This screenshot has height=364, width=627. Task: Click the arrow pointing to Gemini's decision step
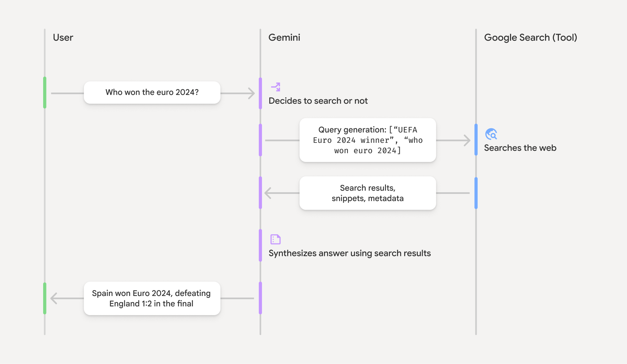click(x=251, y=93)
